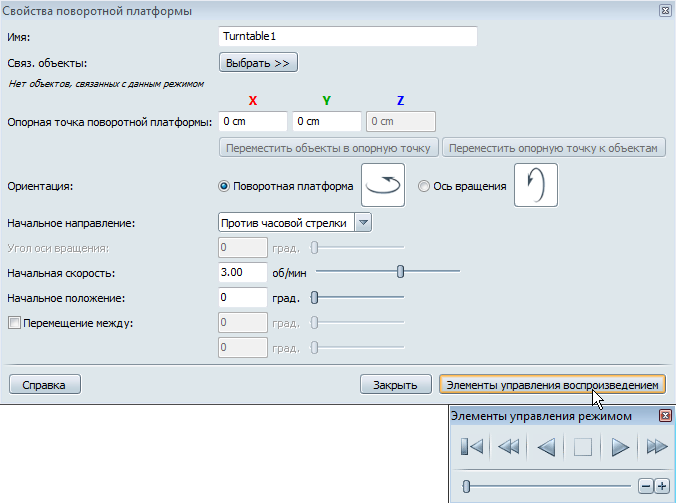Click "Элементы управления воспроизведением" button

click(552, 384)
